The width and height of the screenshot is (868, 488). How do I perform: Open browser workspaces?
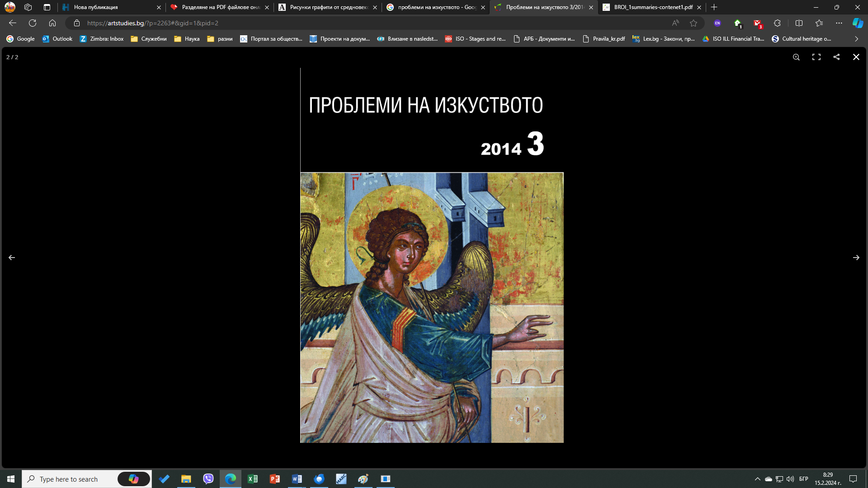28,7
